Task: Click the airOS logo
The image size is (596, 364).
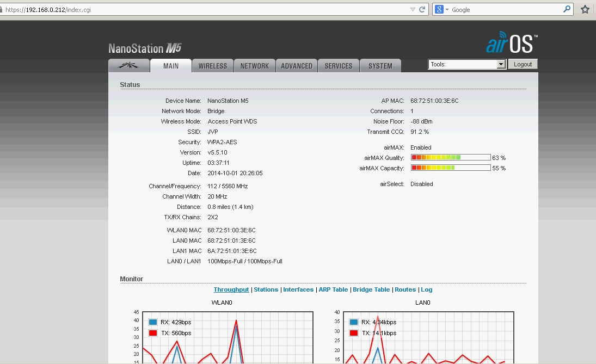Action: point(512,43)
